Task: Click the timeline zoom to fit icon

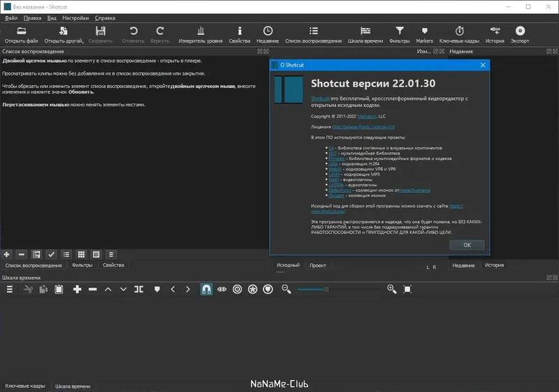Action: click(x=407, y=289)
